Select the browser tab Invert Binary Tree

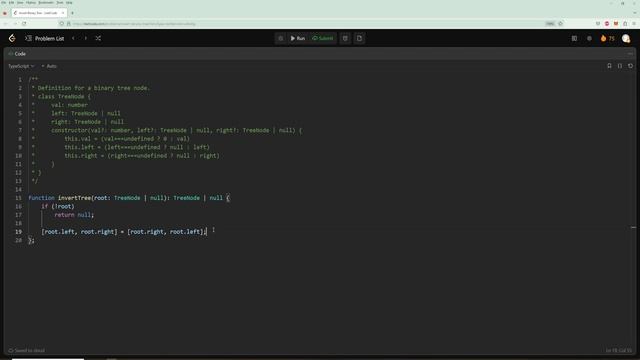pyautogui.click(x=38, y=13)
